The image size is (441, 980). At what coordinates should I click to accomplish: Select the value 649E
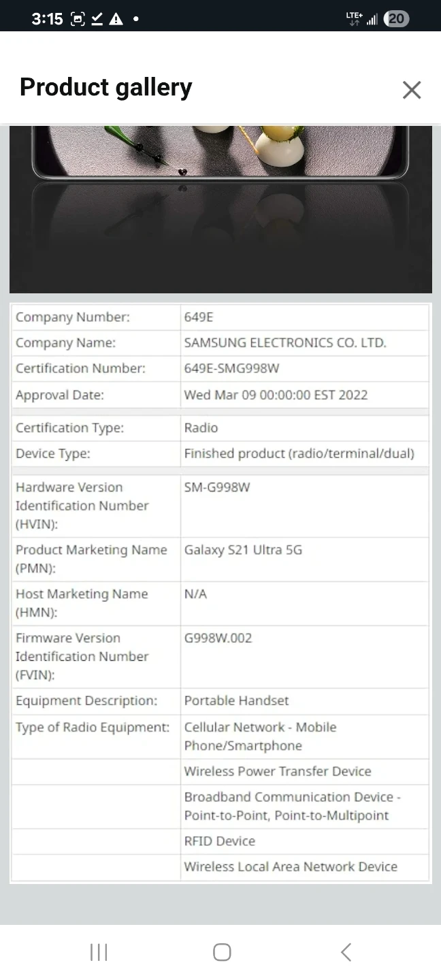point(199,317)
